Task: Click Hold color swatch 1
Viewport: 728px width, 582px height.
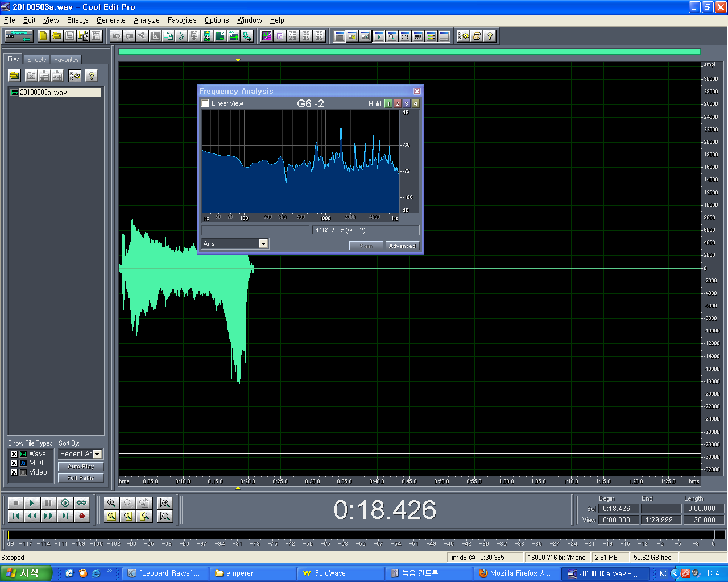Action: 388,103
